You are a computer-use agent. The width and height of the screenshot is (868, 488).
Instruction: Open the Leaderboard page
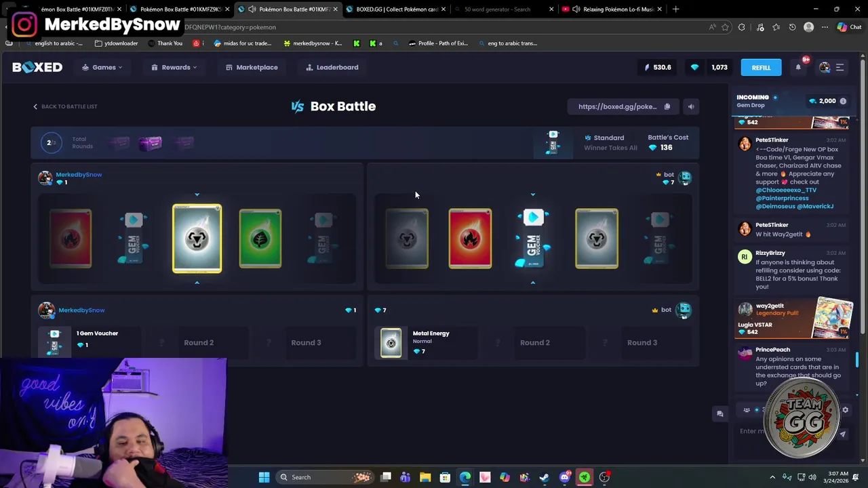coord(332,67)
